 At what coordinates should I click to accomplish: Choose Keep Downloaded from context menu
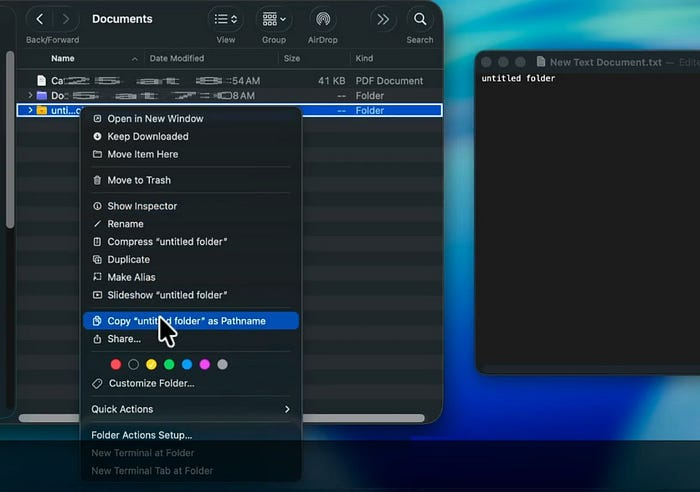[x=191, y=136]
